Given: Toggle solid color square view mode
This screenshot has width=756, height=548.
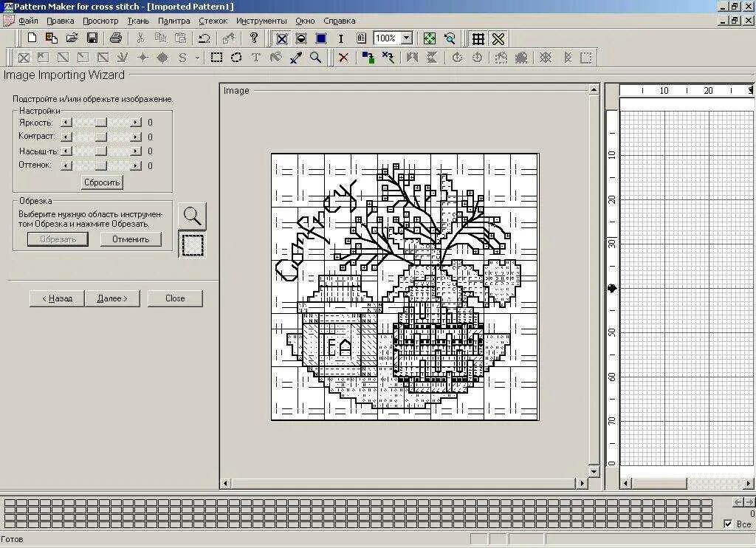Looking at the screenshot, I should (321, 38).
